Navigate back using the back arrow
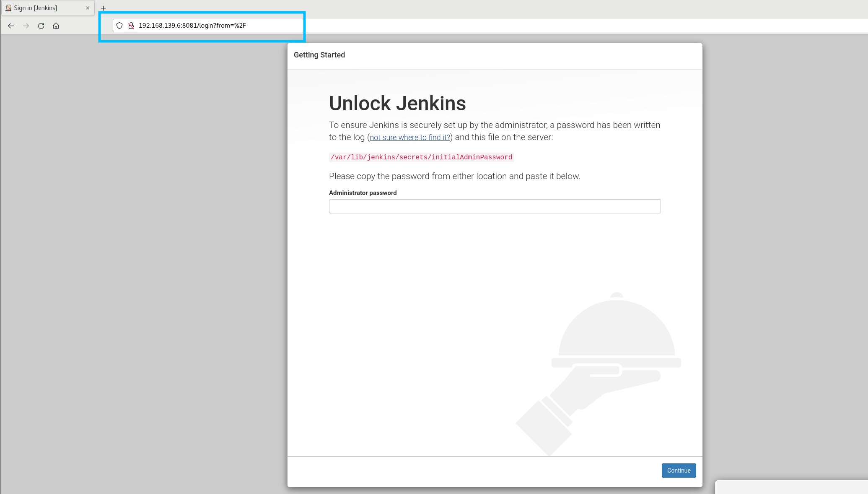The height and width of the screenshot is (494, 868). point(11,26)
